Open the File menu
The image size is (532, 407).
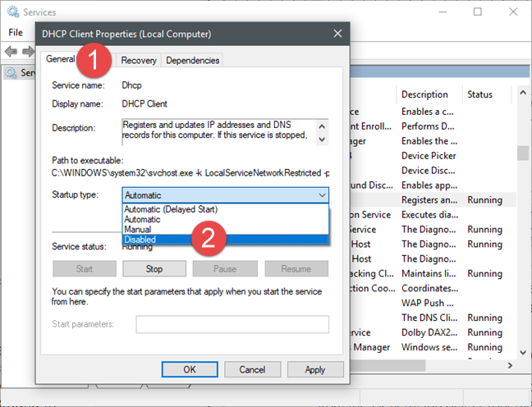16,33
